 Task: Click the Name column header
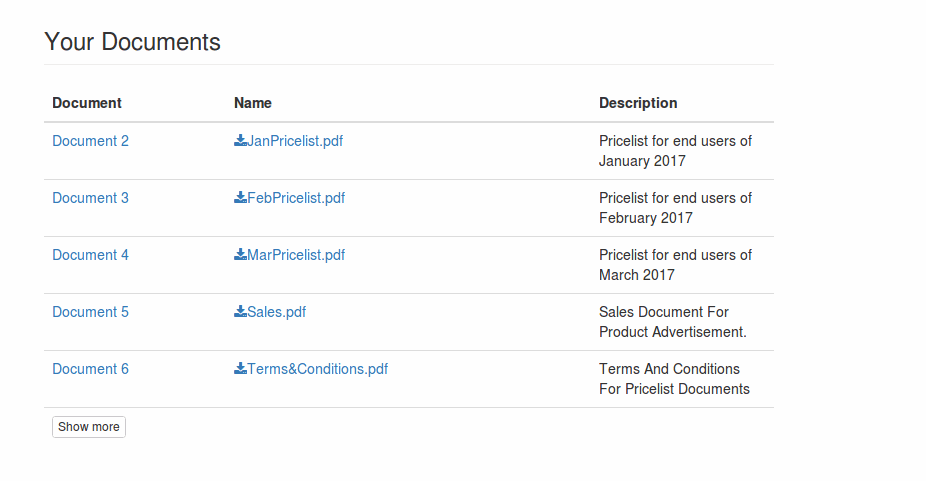pos(253,103)
